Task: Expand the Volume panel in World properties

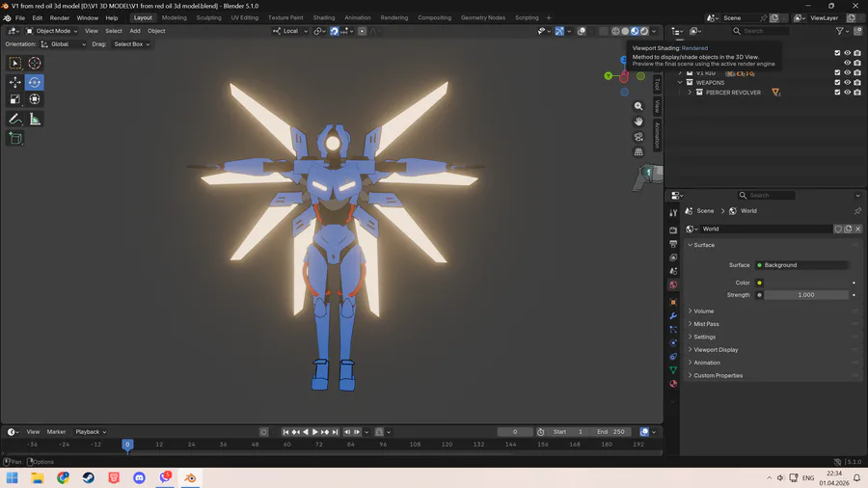Action: pyautogui.click(x=704, y=311)
